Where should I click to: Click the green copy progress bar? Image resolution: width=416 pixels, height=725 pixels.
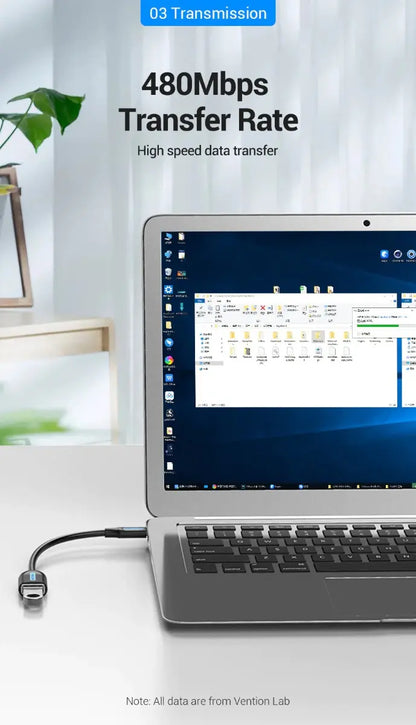click(x=378, y=326)
